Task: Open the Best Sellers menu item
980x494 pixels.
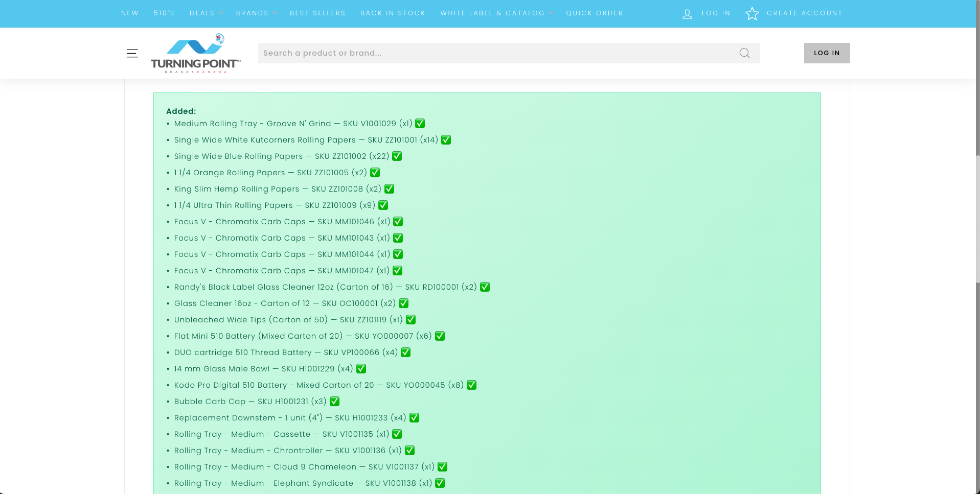Action: tap(317, 13)
